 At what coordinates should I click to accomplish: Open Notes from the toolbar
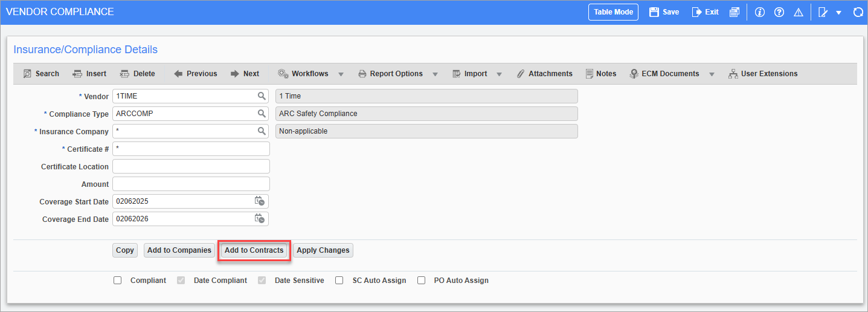point(601,74)
